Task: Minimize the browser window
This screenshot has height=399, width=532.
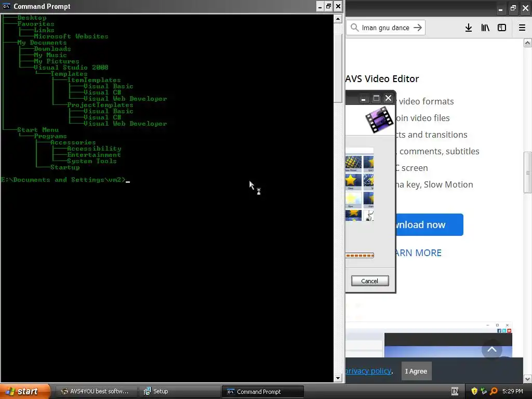Action: [x=500, y=8]
